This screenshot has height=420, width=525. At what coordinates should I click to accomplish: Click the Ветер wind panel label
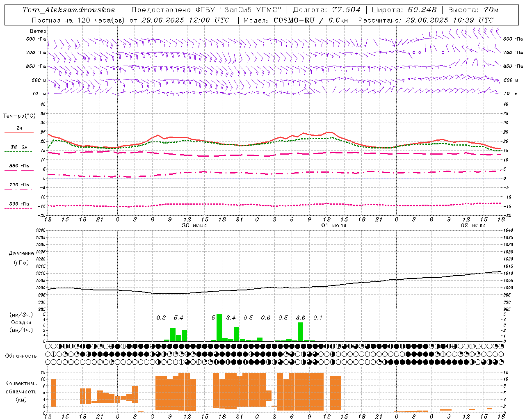coord(38,31)
